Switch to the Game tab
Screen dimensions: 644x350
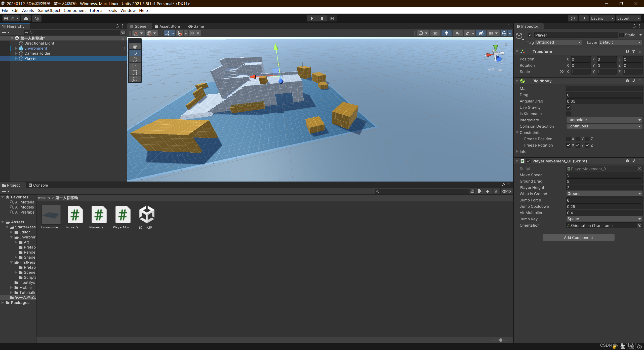[x=196, y=26]
